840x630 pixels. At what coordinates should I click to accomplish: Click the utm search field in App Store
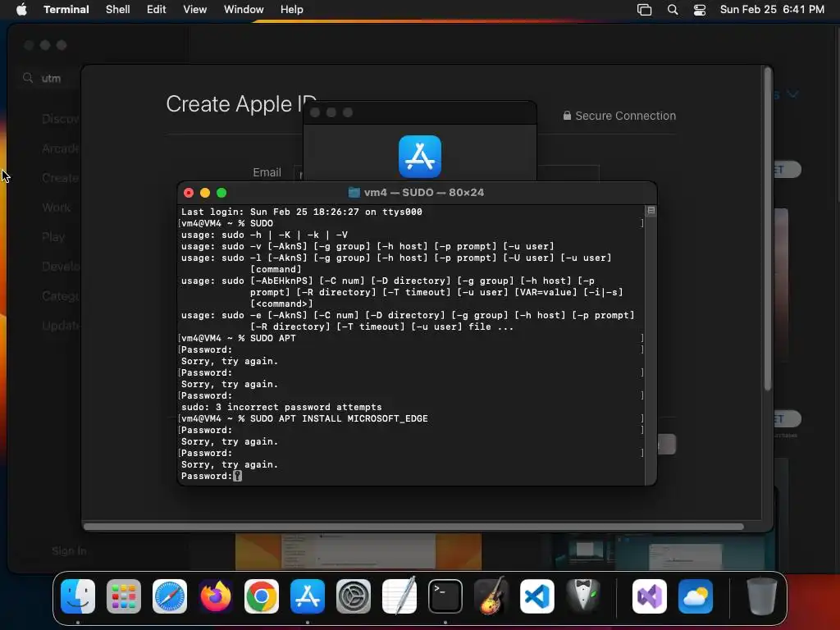click(x=51, y=78)
